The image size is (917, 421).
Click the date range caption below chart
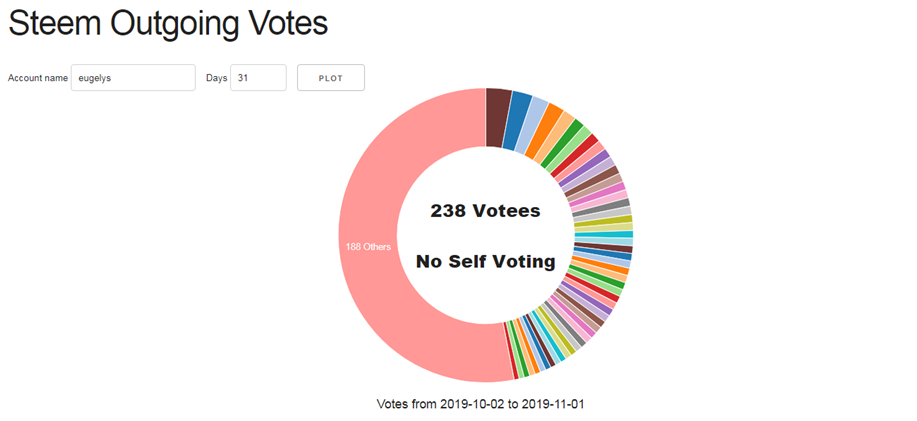click(480, 404)
